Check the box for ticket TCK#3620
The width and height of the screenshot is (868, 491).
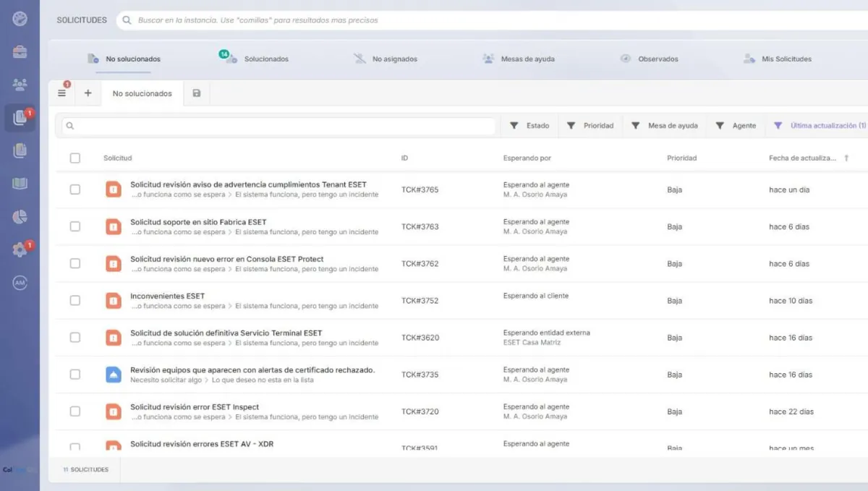75,337
